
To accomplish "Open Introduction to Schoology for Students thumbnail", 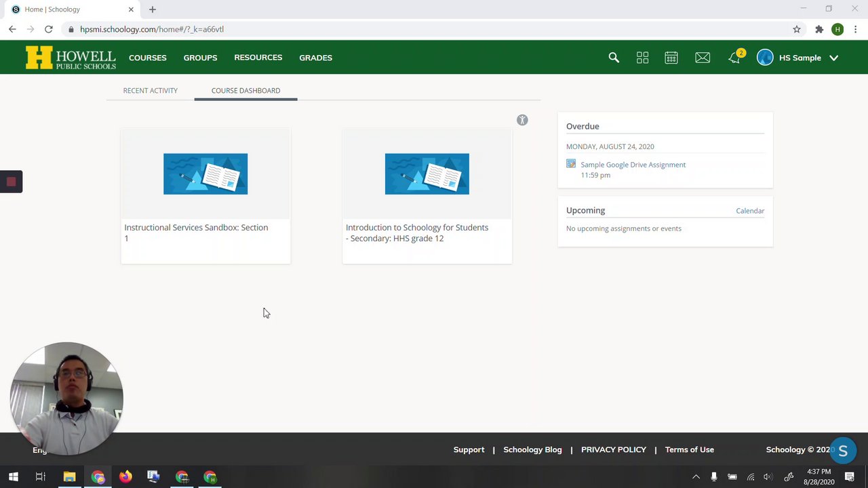I will coord(427,174).
